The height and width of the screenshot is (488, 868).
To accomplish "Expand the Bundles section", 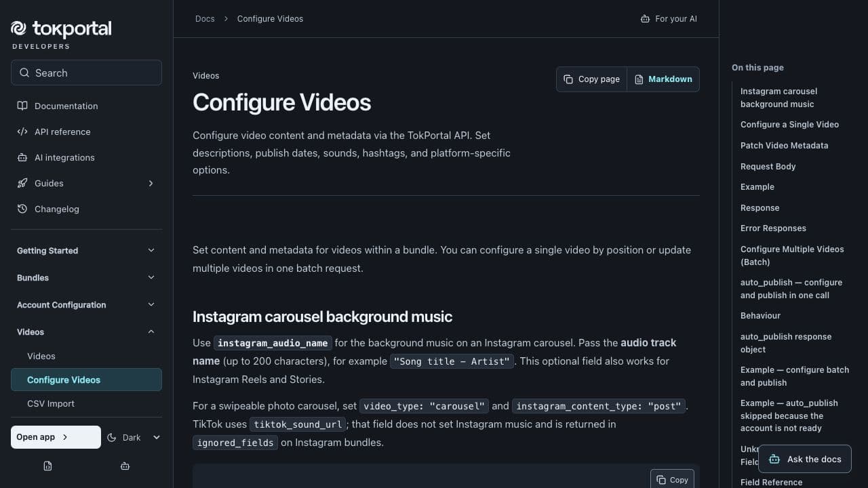I will point(86,278).
